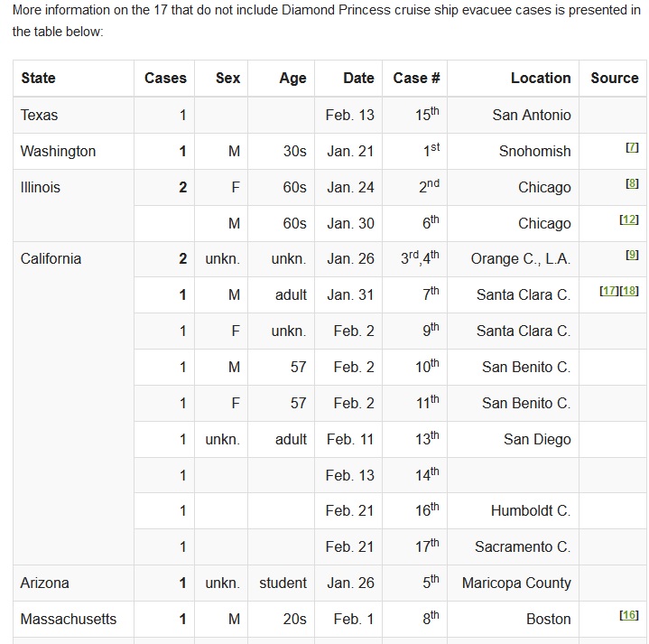Open citation 8 in Chicago row
649x644 pixels.
(x=632, y=183)
